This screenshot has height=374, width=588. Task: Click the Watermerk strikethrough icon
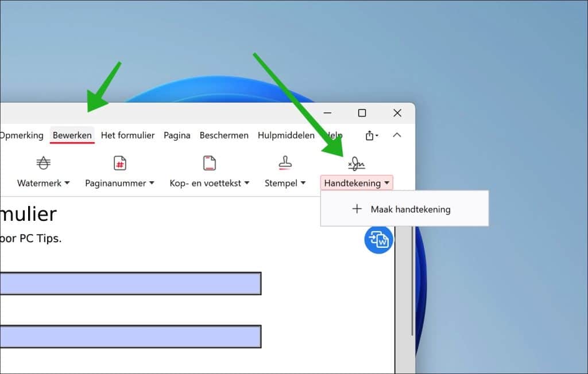pos(44,163)
